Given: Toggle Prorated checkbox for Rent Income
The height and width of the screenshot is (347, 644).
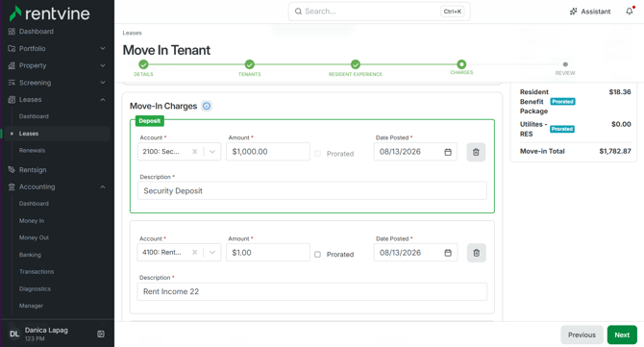Looking at the screenshot, I should pos(317,254).
